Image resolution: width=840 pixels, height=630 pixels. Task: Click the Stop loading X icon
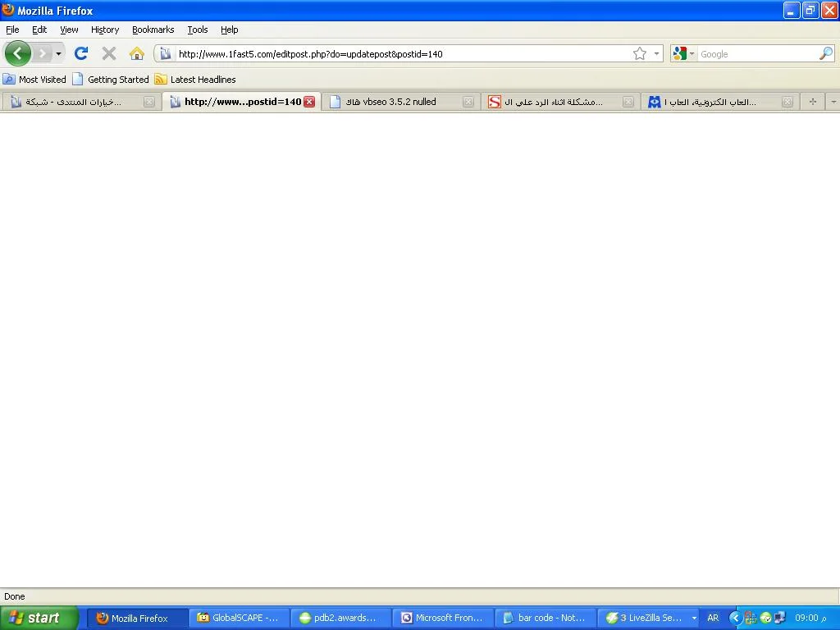(108, 53)
